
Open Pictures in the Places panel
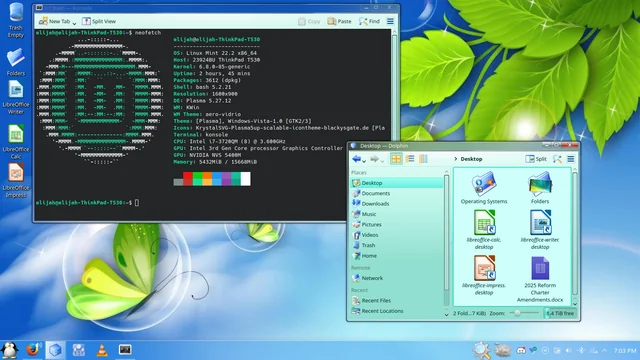click(397, 224)
